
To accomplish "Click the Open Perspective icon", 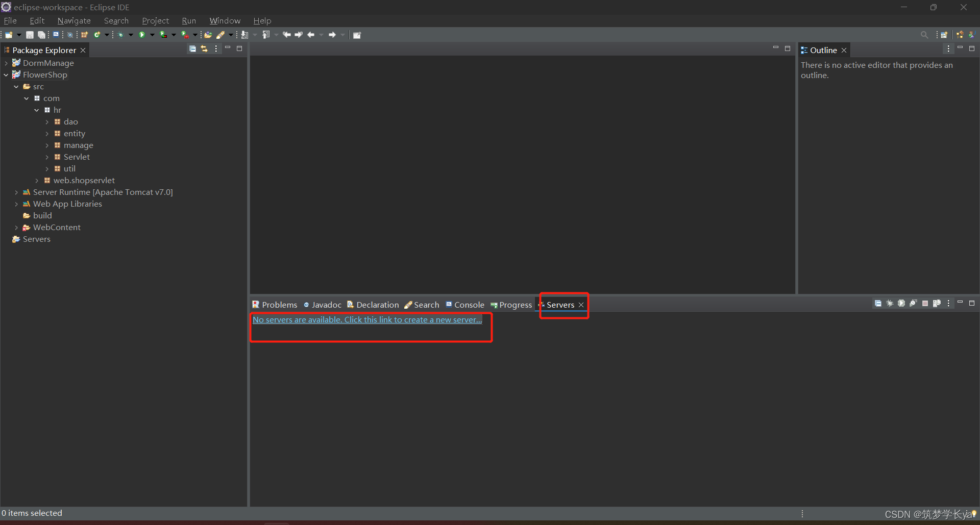I will pyautogui.click(x=944, y=35).
